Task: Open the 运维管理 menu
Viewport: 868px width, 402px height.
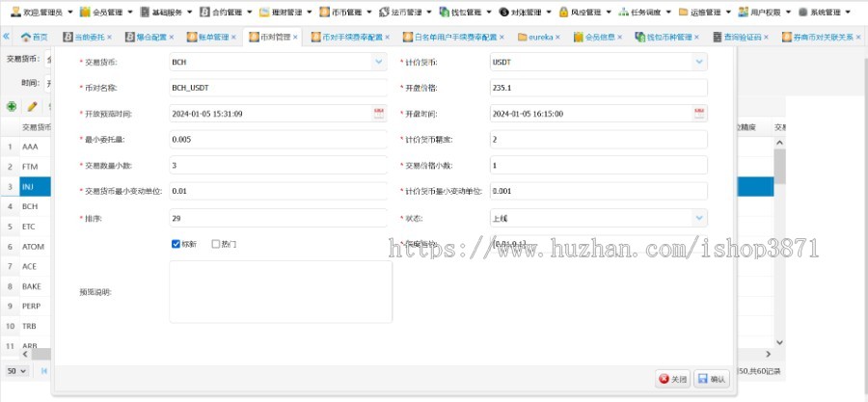Action: 705,12
